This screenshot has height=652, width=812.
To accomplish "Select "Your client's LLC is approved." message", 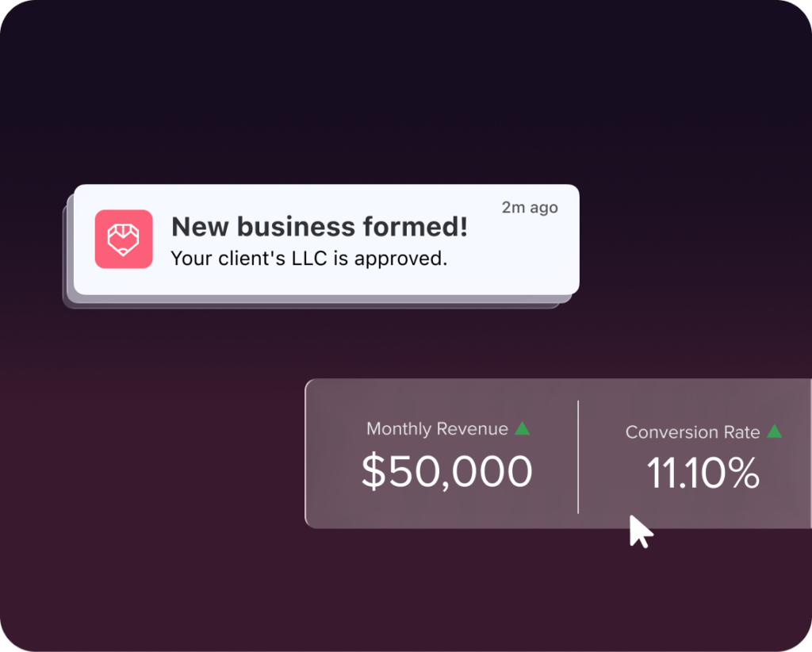I will (309, 259).
